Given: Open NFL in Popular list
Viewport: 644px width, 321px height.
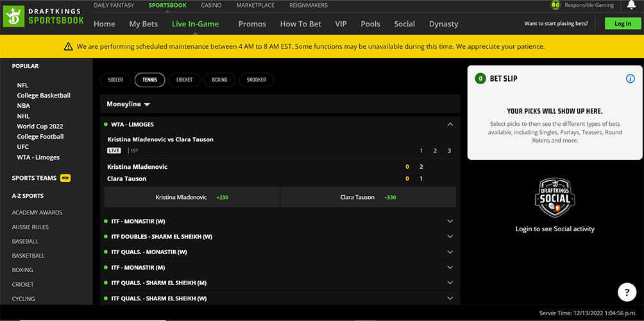Looking at the screenshot, I should pos(22,85).
